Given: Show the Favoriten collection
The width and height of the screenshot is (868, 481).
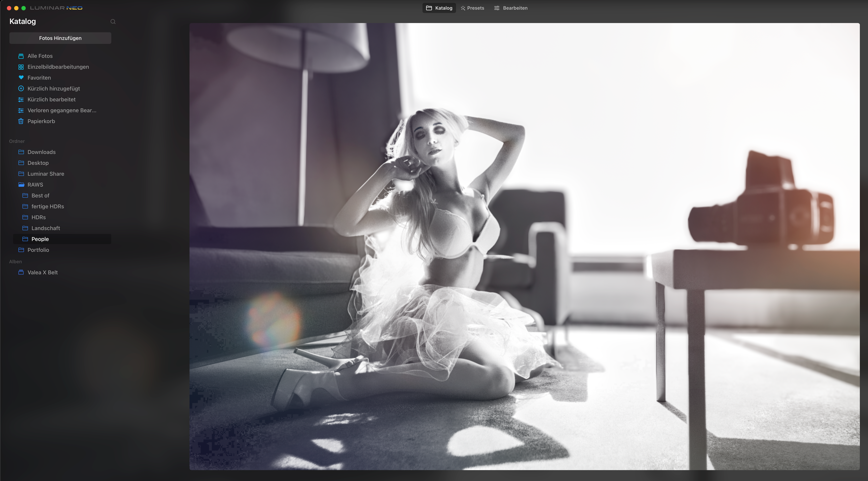Looking at the screenshot, I should point(39,78).
